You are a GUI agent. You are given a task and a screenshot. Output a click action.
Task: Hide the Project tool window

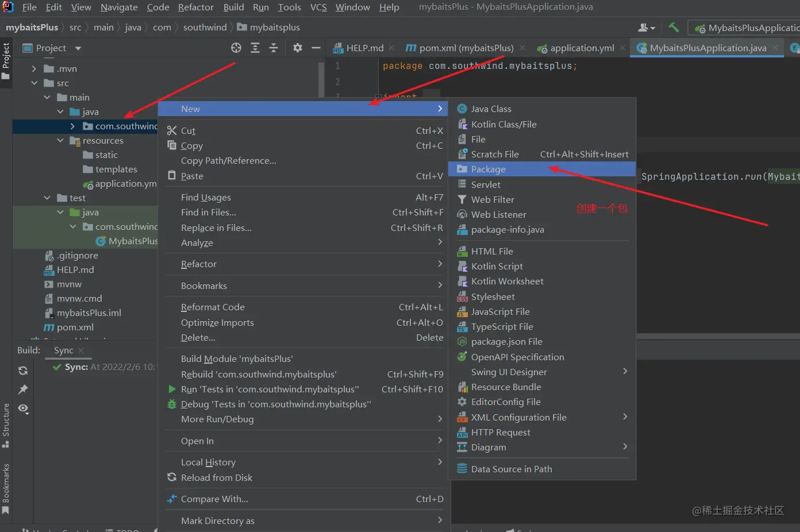316,48
